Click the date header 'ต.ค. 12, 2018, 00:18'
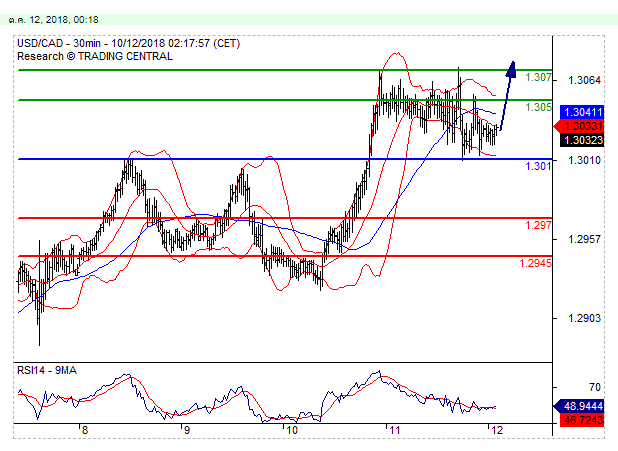Viewport: 618px width, 451px height. point(54,20)
